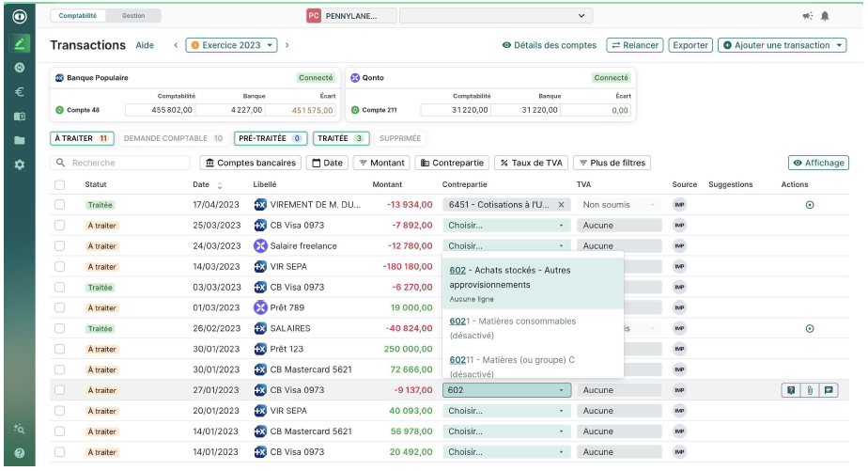The height and width of the screenshot is (471, 868).
Task: Open Choisir contrepartie for 25/03/2023 CB Visa
Action: point(506,226)
